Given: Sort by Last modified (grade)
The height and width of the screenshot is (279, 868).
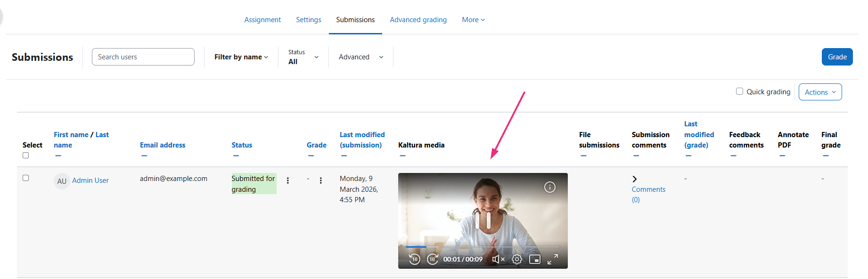Looking at the screenshot, I should click(699, 134).
